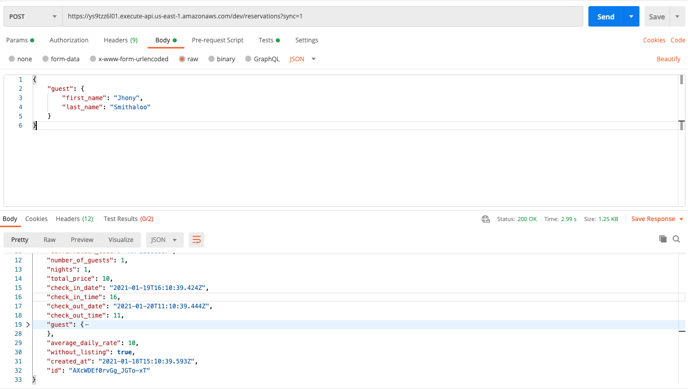Open the response Headers (12) tab

(74, 218)
